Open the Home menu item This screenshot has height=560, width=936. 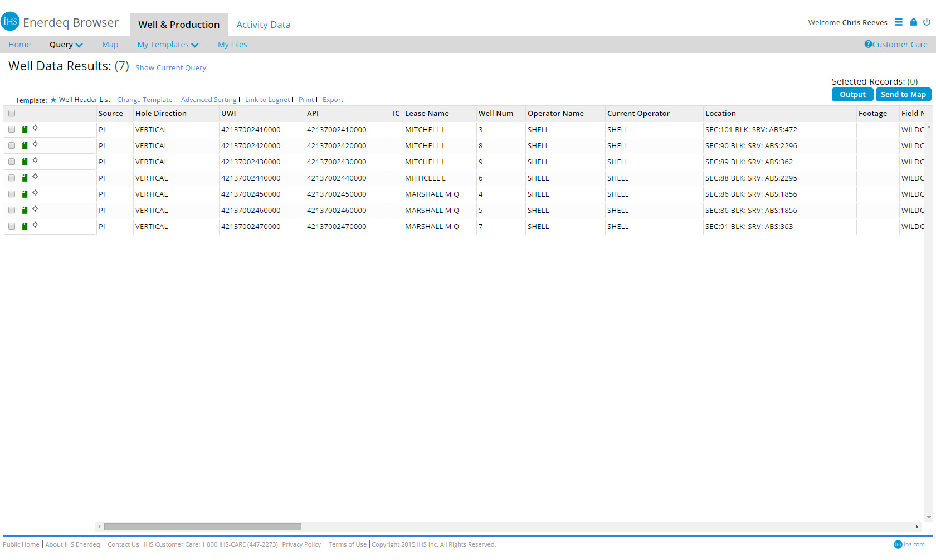point(19,45)
